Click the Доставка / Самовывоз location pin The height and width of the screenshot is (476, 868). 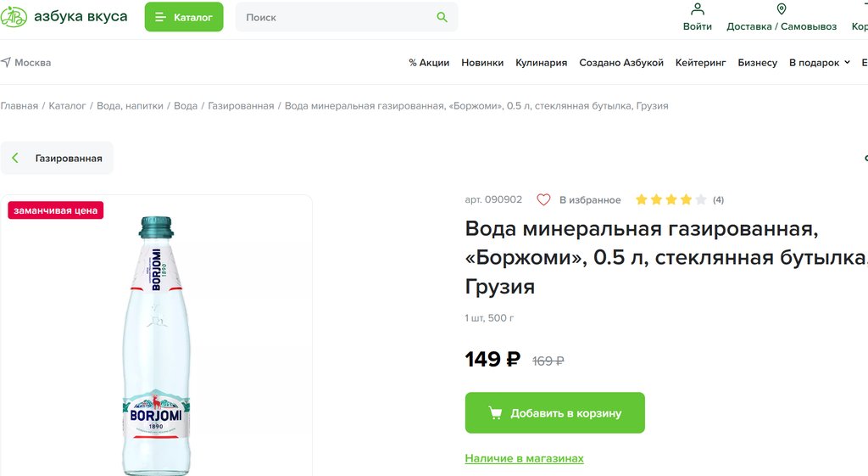pos(782,8)
